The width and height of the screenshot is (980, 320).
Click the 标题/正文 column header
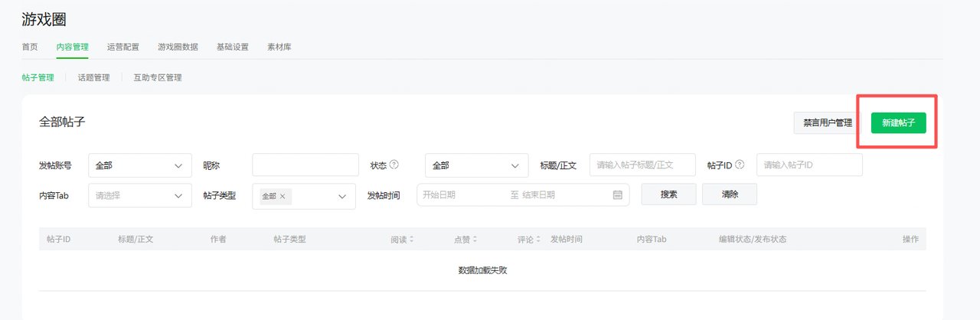[136, 239]
